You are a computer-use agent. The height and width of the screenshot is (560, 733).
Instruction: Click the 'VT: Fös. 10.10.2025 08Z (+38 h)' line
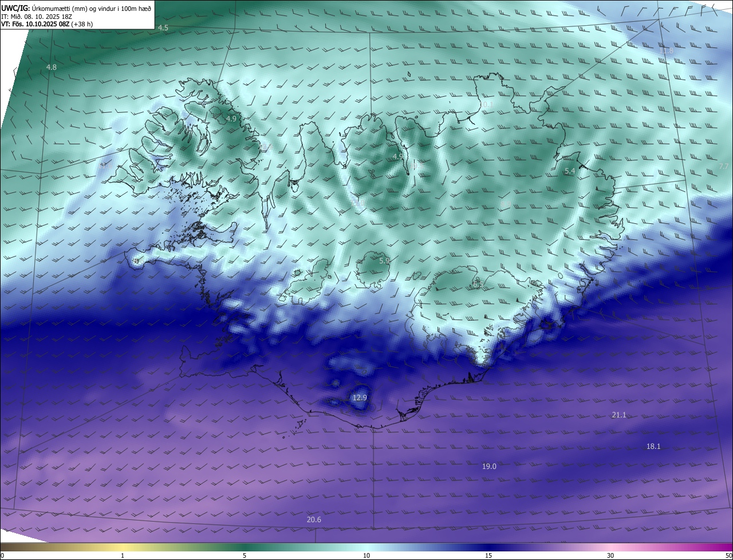coord(47,24)
